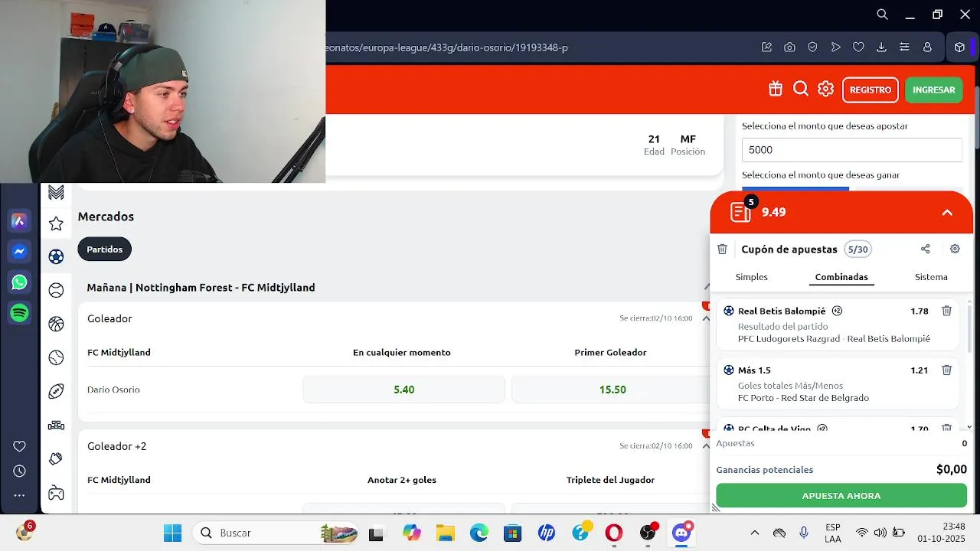The image size is (980, 551).
Task: Click the 5/30 bet counter badge
Action: click(858, 249)
